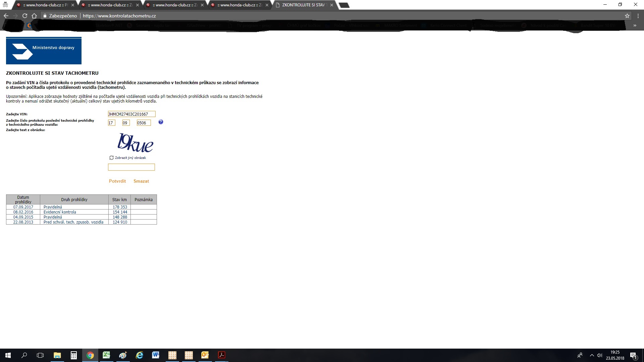
Task: Click into the VIN input field
Action: [131, 114]
